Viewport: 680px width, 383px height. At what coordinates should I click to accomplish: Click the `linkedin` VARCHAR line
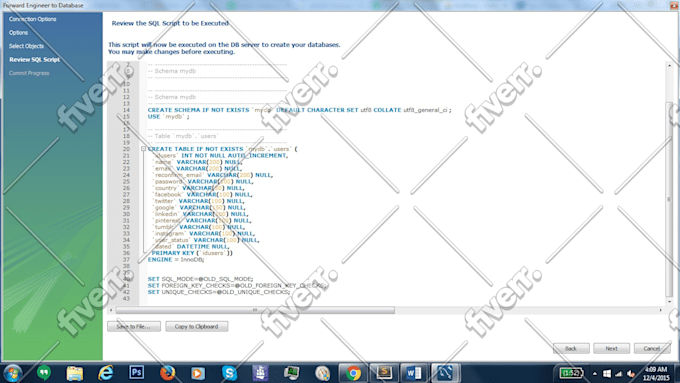(x=200, y=214)
